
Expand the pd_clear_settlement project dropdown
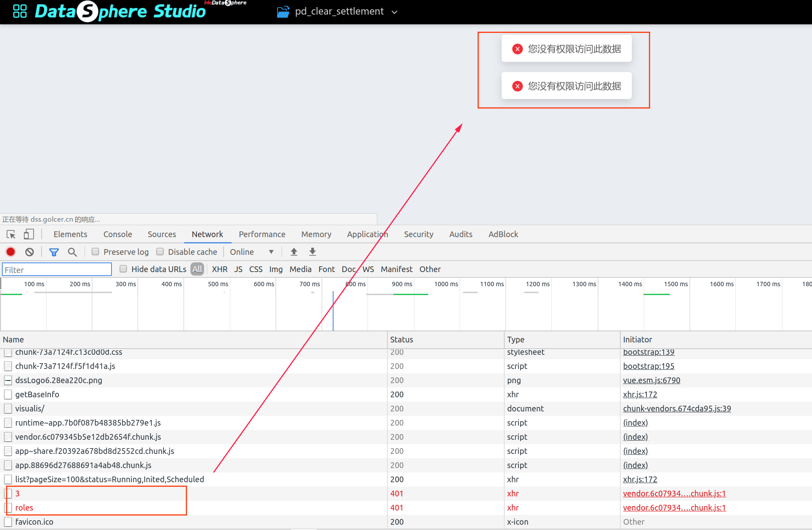pyautogui.click(x=394, y=12)
